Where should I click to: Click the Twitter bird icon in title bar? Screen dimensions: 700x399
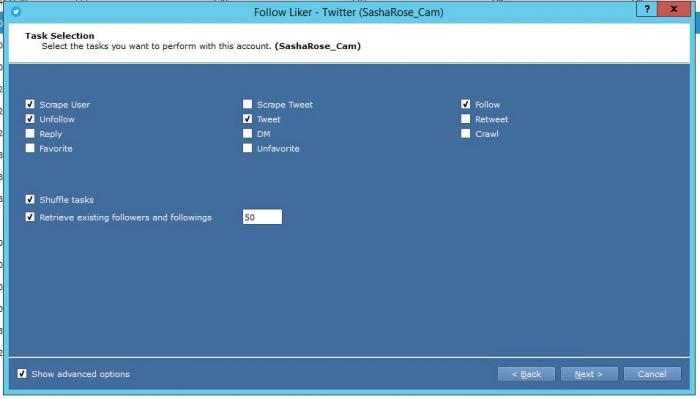16,12
